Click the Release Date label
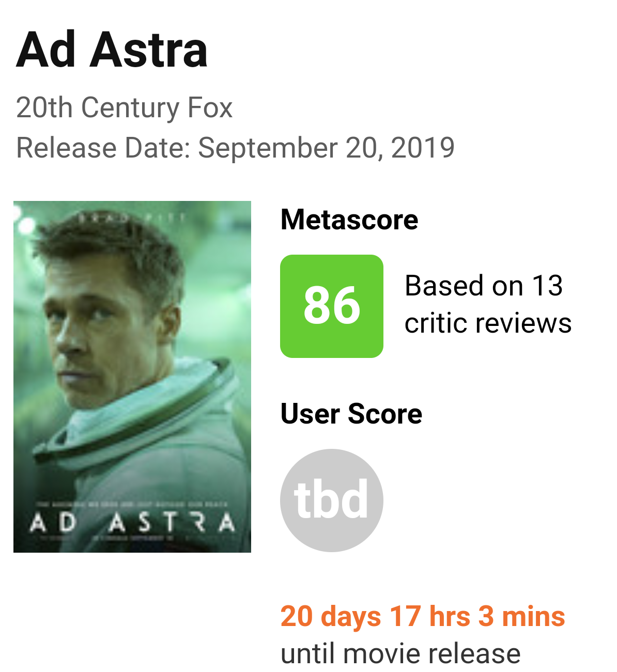 [x=103, y=148]
